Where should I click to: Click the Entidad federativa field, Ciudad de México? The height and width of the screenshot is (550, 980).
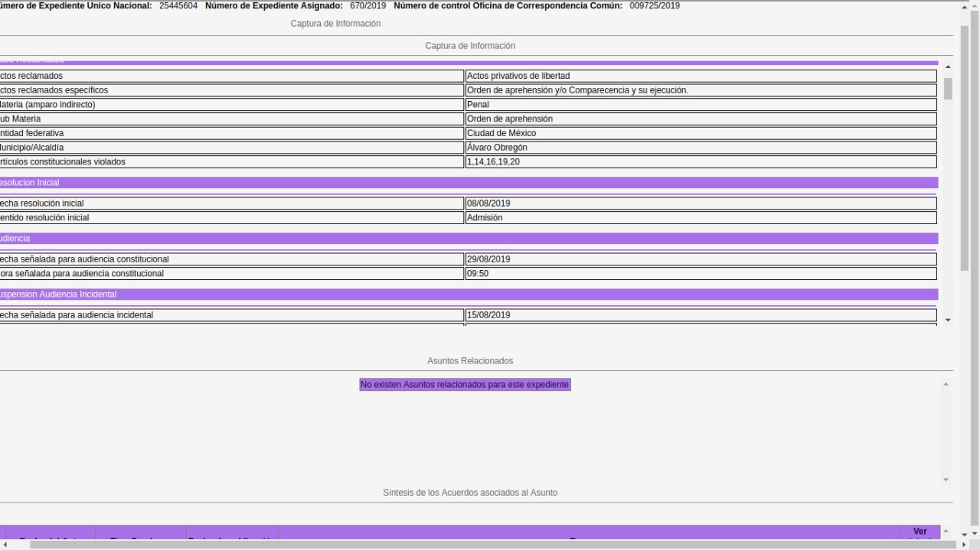point(701,133)
